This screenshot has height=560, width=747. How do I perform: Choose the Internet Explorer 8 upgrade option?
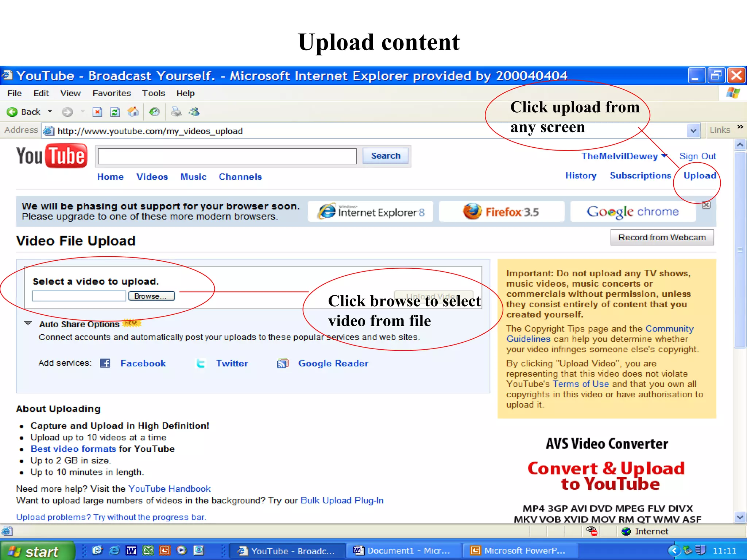[371, 211]
